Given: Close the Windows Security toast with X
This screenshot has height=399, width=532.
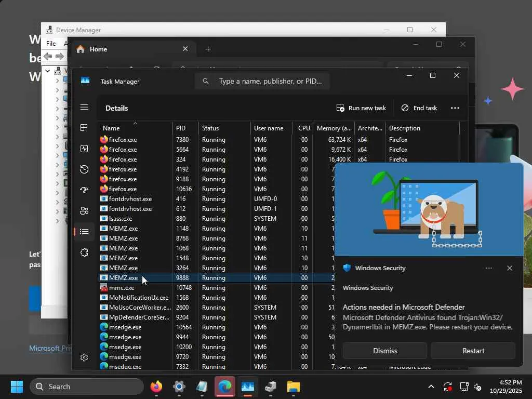Looking at the screenshot, I should [509, 268].
